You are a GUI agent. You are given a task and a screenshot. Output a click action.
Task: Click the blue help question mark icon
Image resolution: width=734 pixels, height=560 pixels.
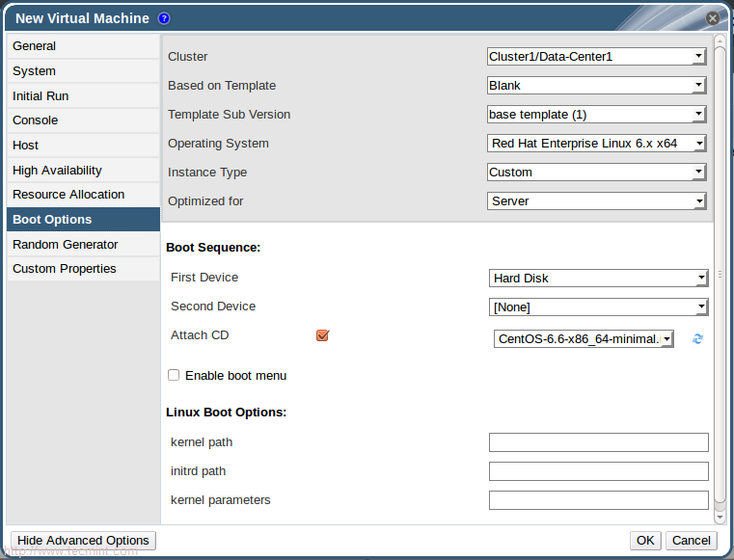tap(164, 18)
